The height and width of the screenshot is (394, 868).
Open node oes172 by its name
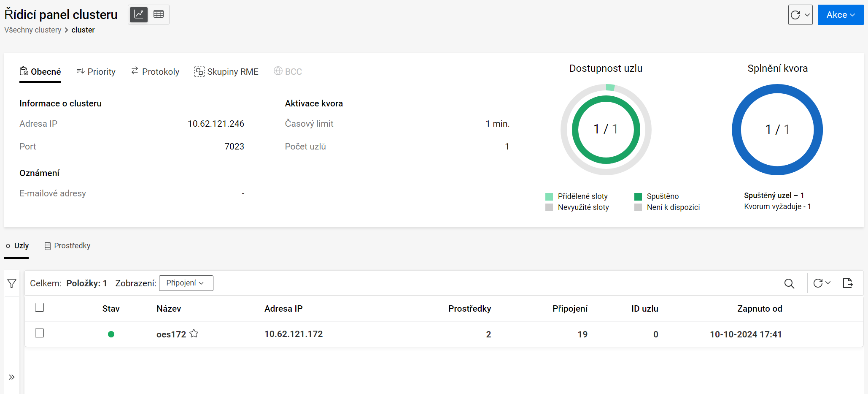click(x=171, y=334)
